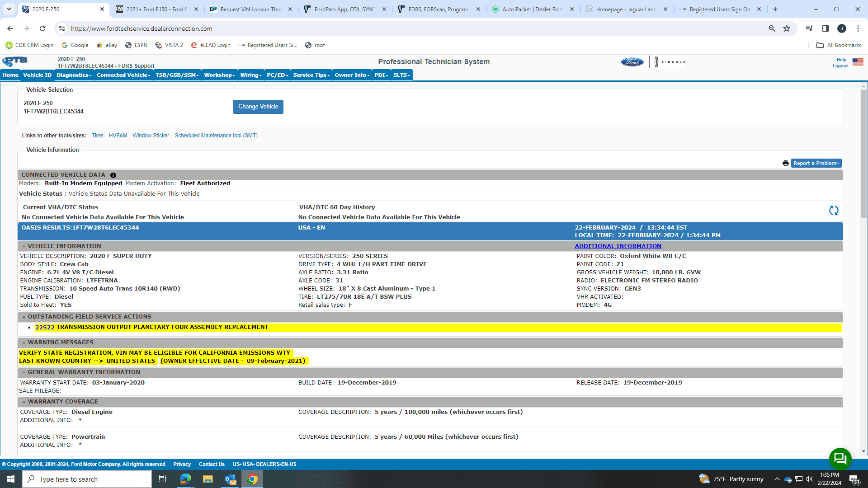
Task: Open Windows notification center icon
Action: (854, 479)
